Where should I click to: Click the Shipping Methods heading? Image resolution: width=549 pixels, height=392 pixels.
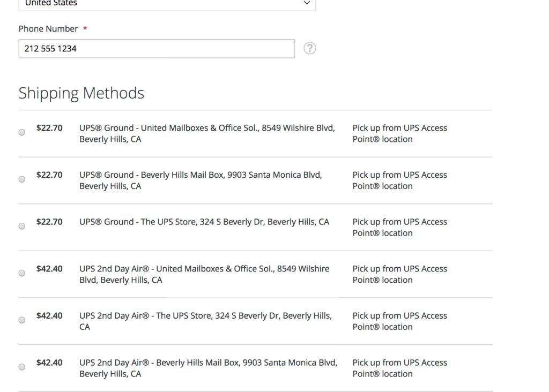click(81, 93)
